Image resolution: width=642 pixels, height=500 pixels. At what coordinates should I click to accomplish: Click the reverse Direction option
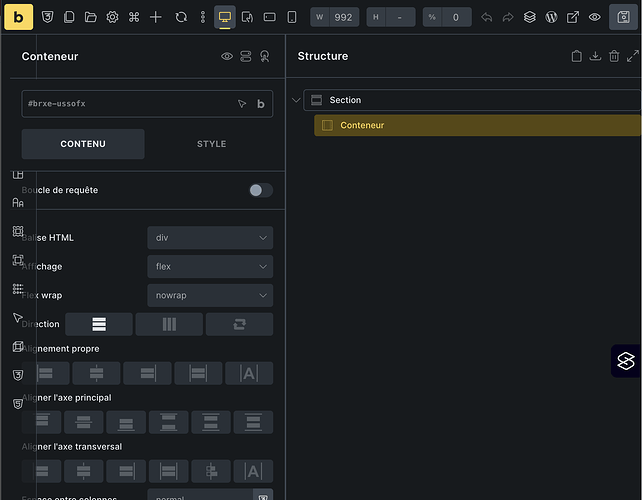(240, 324)
